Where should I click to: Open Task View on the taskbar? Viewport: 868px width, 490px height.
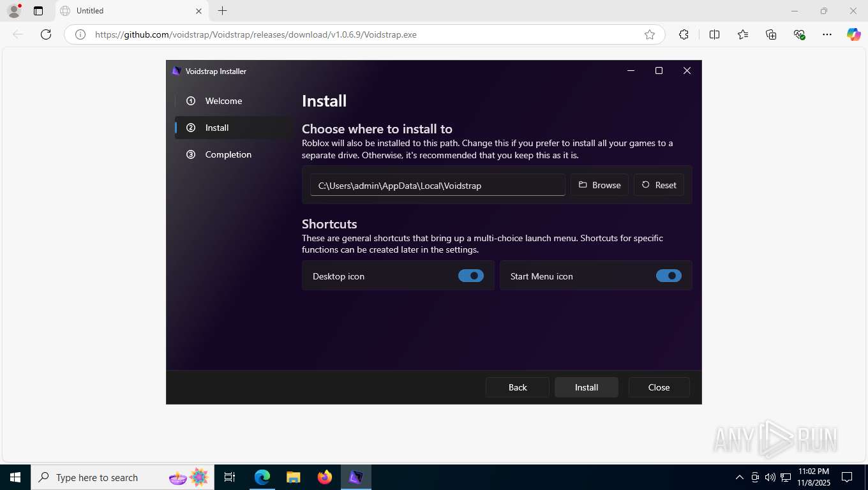tap(230, 477)
